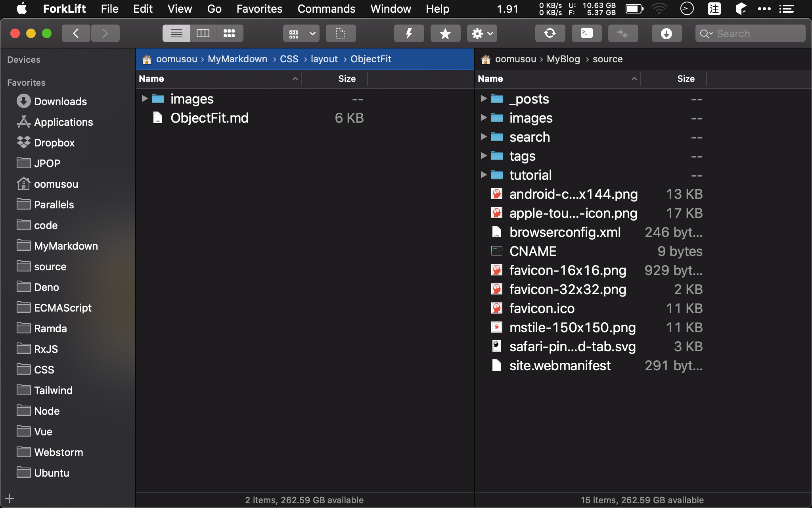
Task: Click the lightning bolt connect button
Action: coord(409,33)
